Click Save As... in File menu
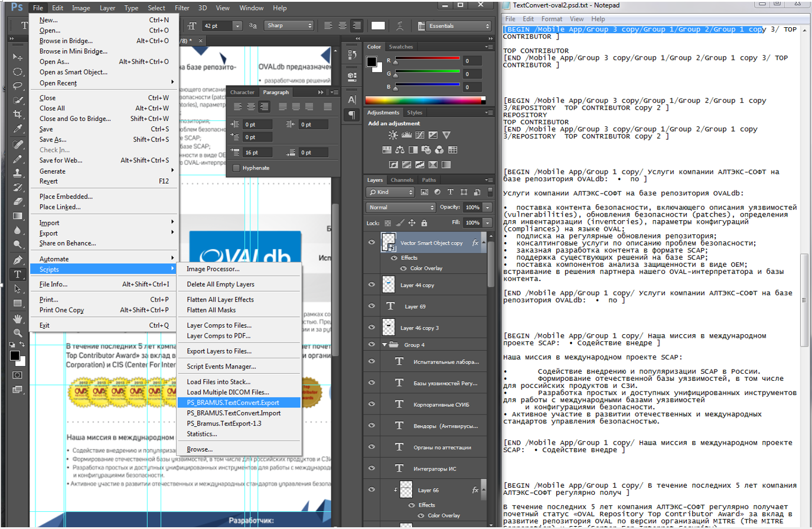The height and width of the screenshot is (529, 812). tap(105, 139)
